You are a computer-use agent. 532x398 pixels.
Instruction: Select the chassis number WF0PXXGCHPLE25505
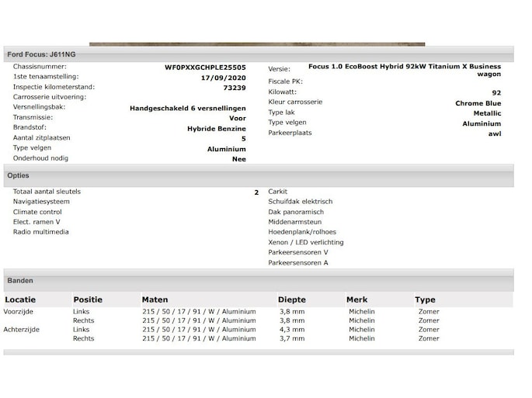click(205, 67)
